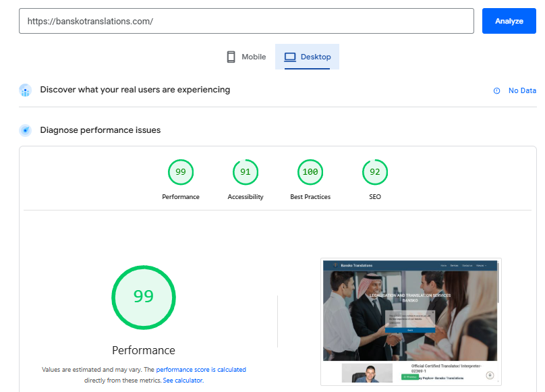Click the Analyze button
The height and width of the screenshot is (392, 545).
[x=509, y=21]
